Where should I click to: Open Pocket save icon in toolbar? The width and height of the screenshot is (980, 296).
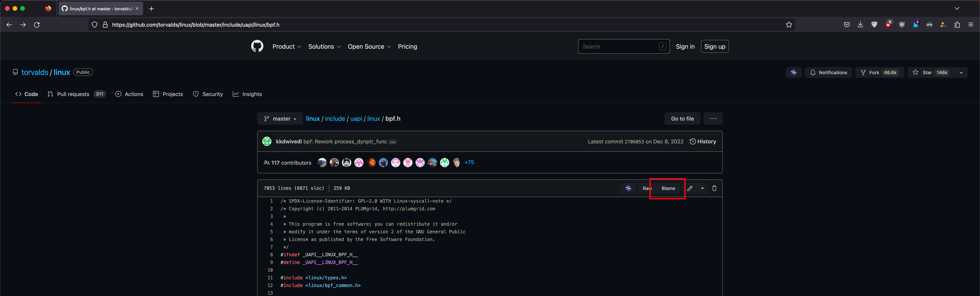point(846,25)
